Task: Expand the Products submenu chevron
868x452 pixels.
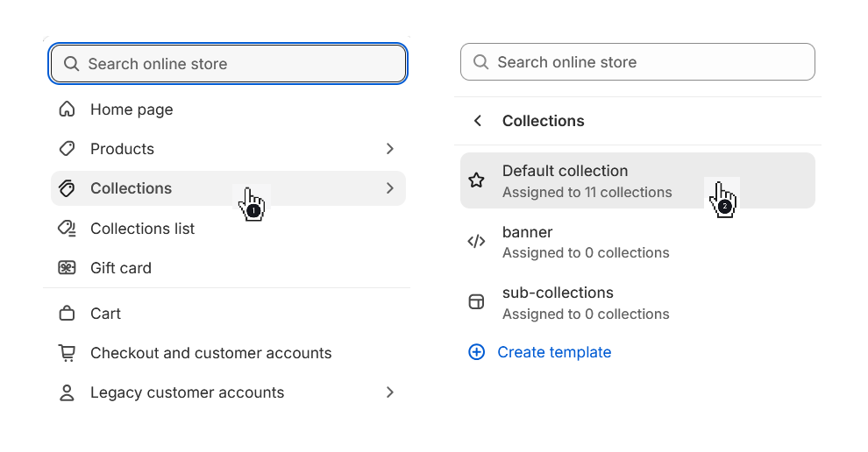Action: pyautogui.click(x=389, y=148)
